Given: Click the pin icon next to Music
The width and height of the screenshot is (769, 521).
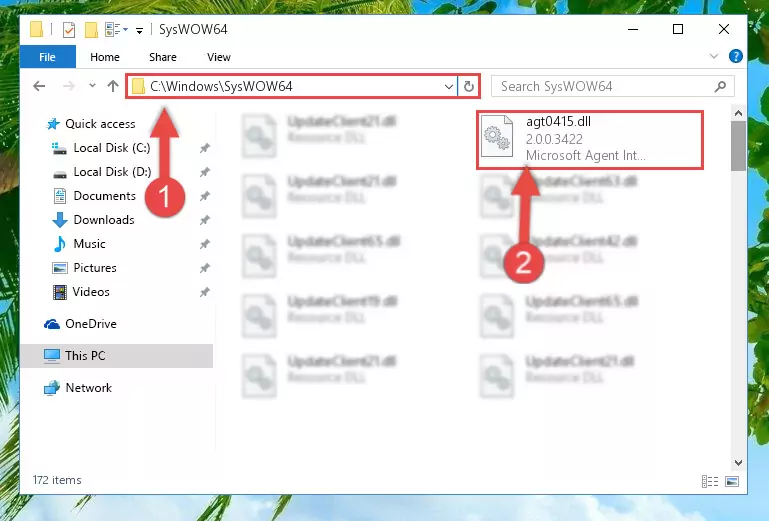Looking at the screenshot, I should point(205,244).
